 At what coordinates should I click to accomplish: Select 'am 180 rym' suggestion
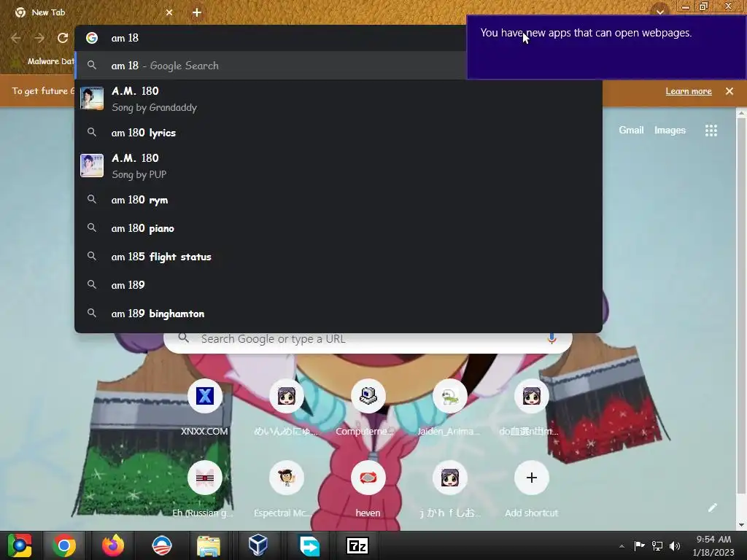(338, 200)
